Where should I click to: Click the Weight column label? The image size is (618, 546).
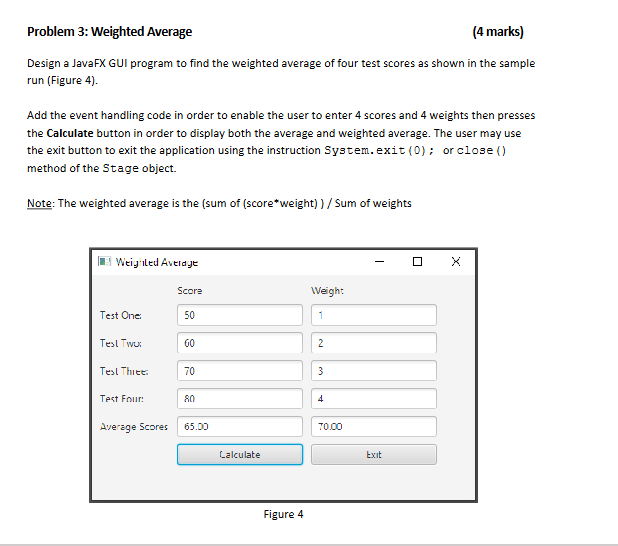point(327,291)
